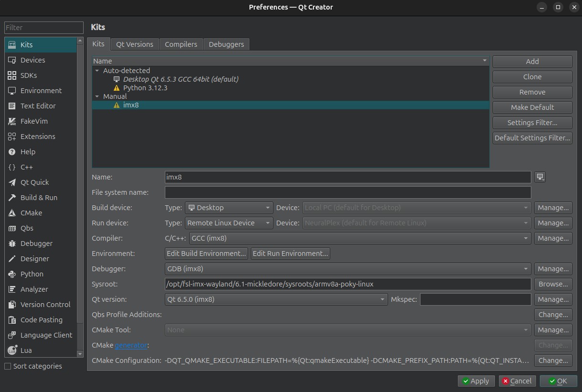Open the Debugger bug icon
The width and height of the screenshot is (582, 392).
(12, 244)
